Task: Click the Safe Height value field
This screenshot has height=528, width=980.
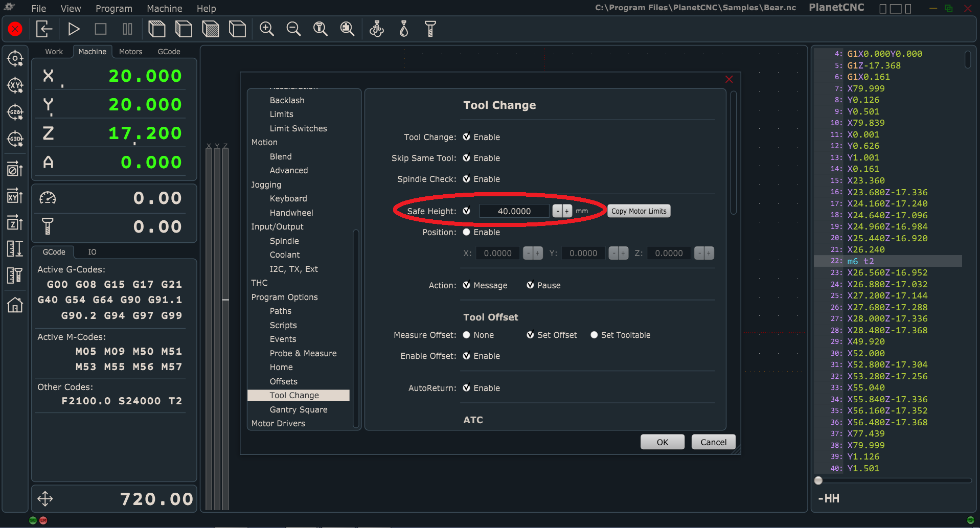Action: 514,211
